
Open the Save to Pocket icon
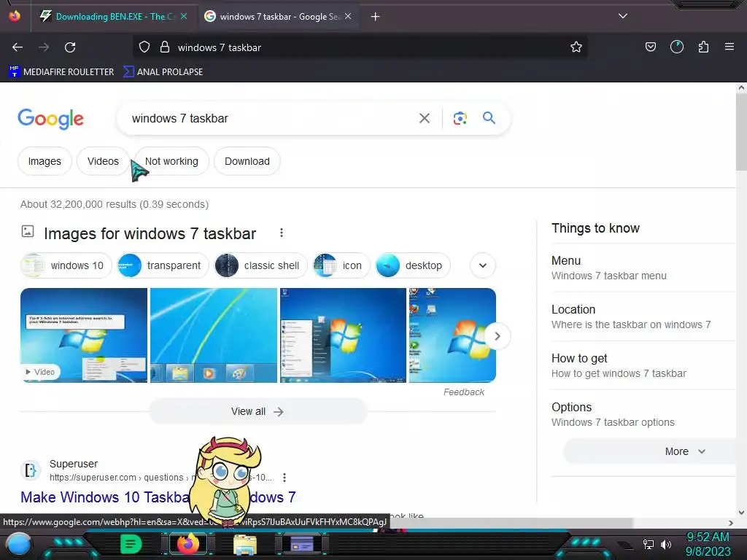click(x=650, y=47)
